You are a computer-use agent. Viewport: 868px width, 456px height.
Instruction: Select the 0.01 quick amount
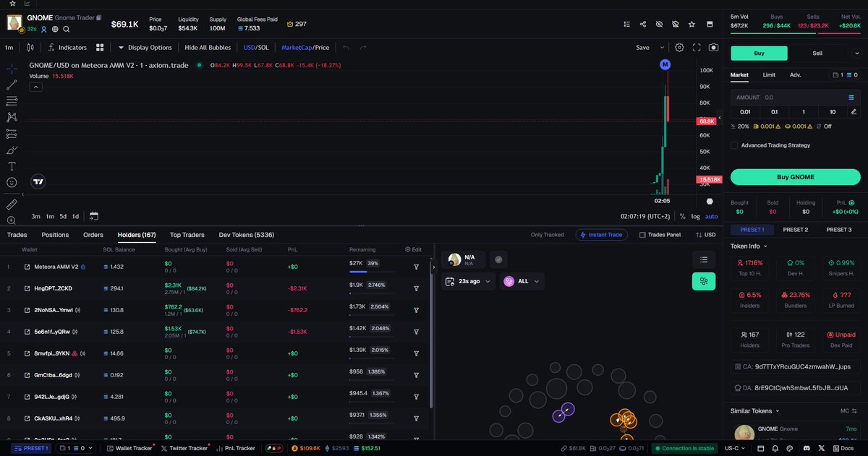[745, 112]
